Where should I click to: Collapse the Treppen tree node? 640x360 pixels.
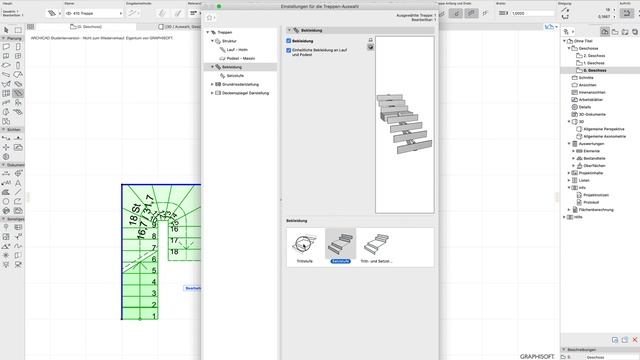click(x=207, y=32)
